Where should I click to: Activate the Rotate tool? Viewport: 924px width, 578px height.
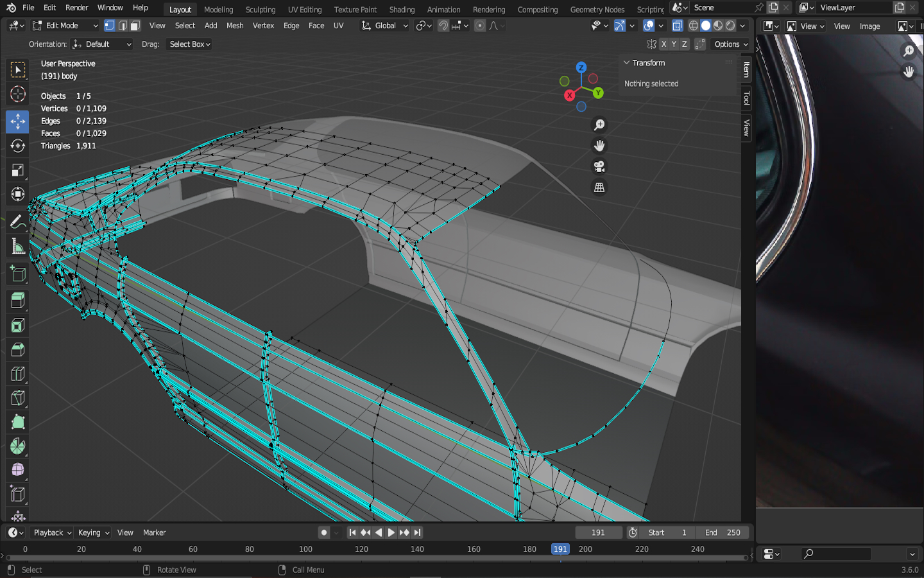tap(17, 146)
